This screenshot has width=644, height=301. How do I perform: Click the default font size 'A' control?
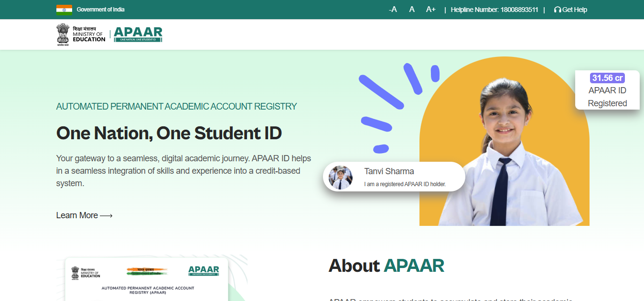point(411,9)
